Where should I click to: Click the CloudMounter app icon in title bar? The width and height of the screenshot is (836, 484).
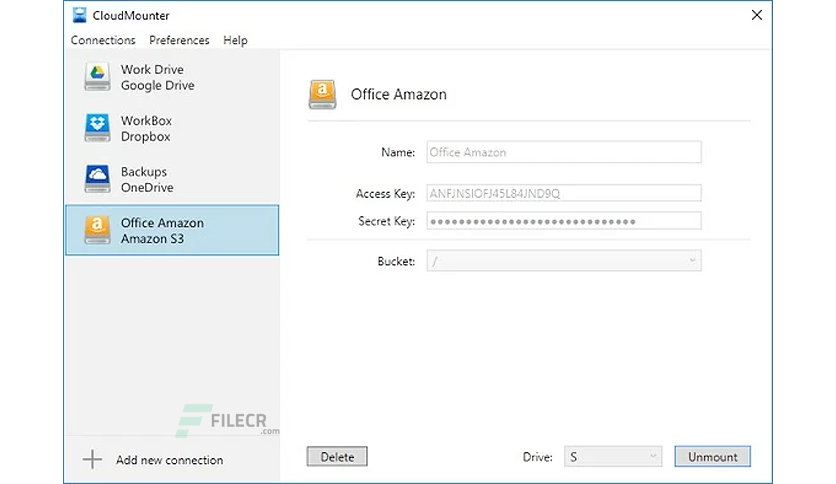pyautogui.click(x=79, y=15)
